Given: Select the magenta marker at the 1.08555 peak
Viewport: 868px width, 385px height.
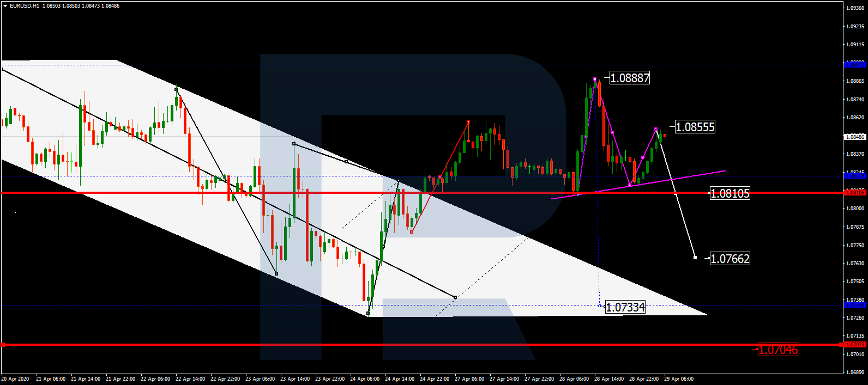Looking at the screenshot, I should [656, 129].
